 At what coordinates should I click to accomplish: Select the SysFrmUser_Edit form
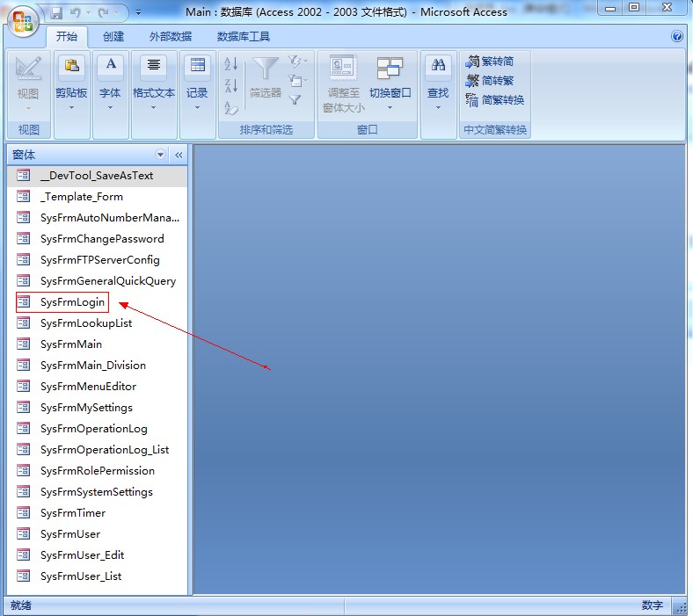point(98,555)
